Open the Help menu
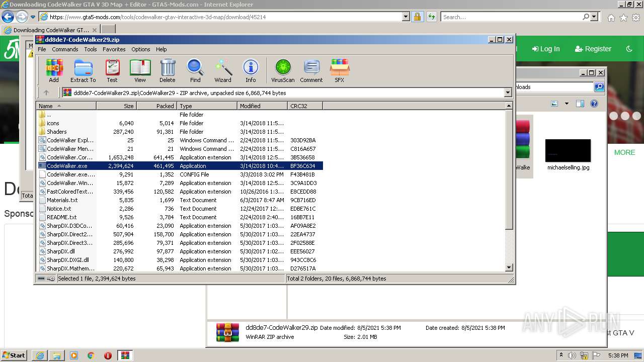Viewport: 644px width, 362px height. click(161, 49)
